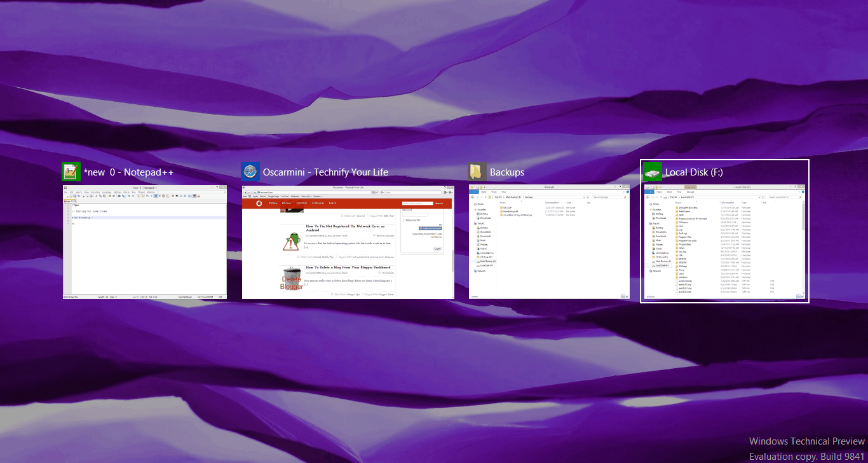Click the Safari compass icon

coord(250,172)
